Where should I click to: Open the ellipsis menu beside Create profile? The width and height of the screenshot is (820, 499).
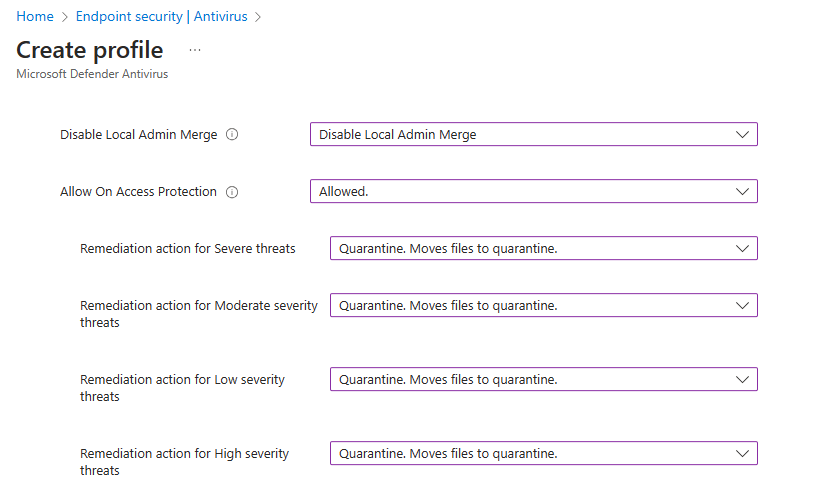coord(195,50)
